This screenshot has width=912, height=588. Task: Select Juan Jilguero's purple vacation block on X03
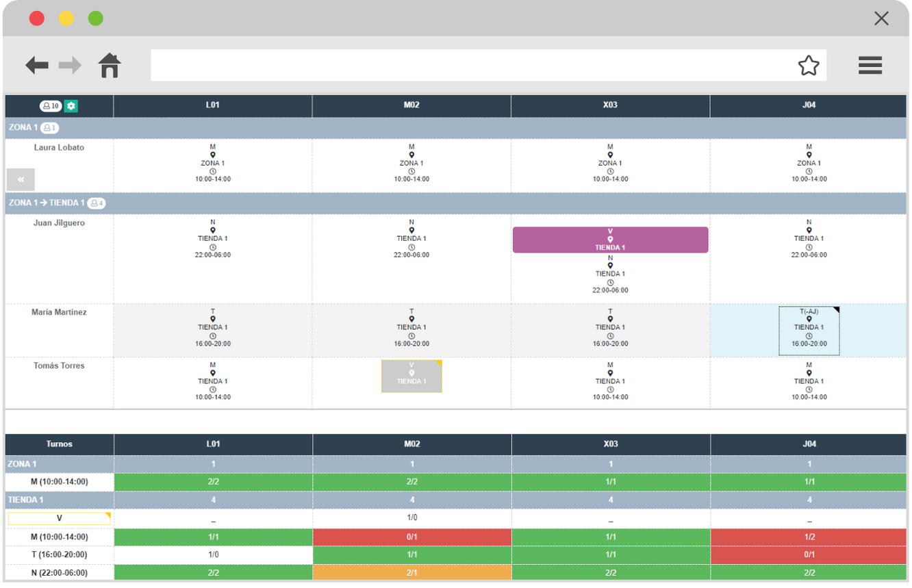tap(610, 240)
